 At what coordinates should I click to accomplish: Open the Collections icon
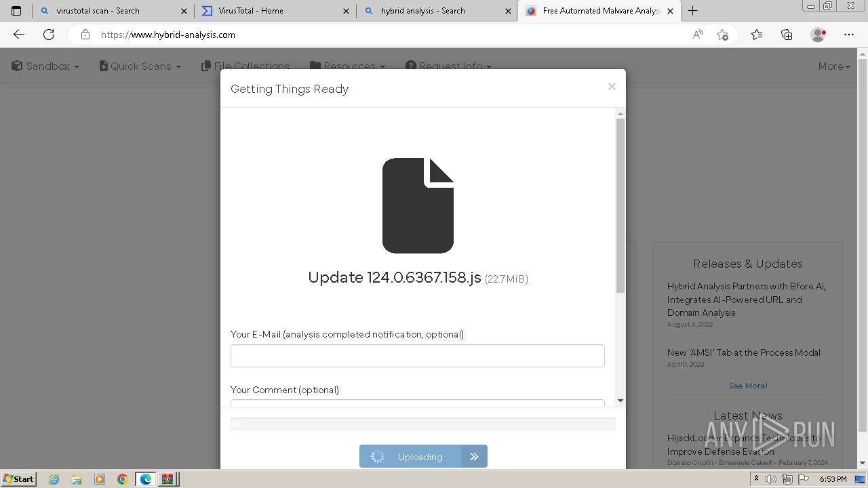pyautogui.click(x=787, y=35)
